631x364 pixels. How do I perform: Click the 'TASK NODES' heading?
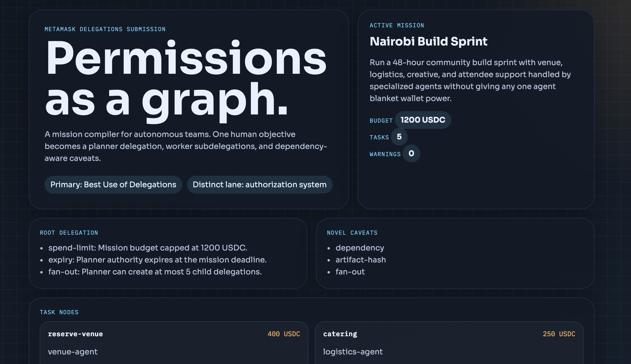pos(59,312)
